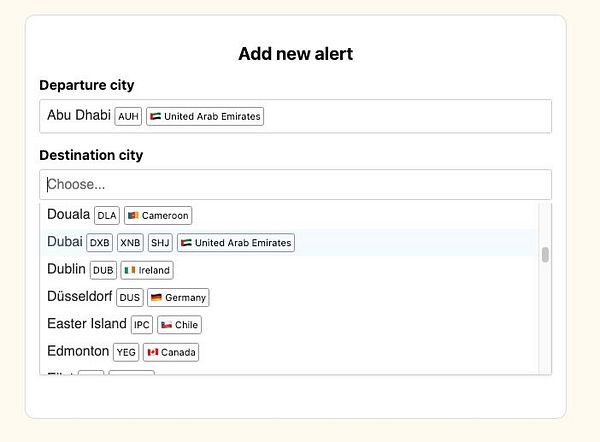Select Easter Island as destination
Screen dimensions: 600x442
[86, 324]
